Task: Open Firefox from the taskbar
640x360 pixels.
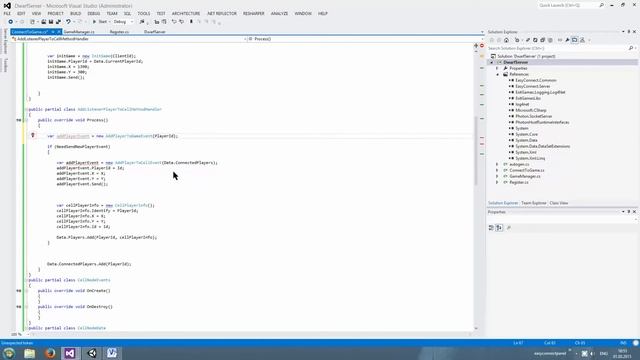Action: pos(50,353)
